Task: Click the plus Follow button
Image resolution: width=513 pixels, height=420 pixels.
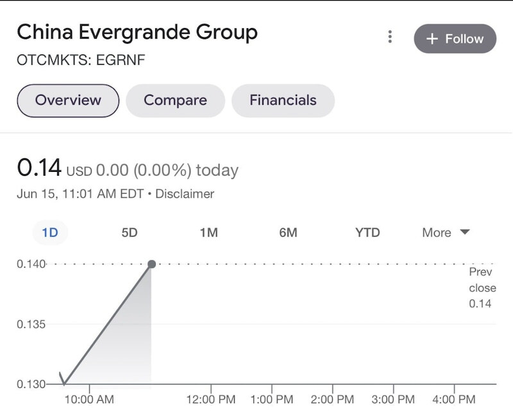Action: 455,38
